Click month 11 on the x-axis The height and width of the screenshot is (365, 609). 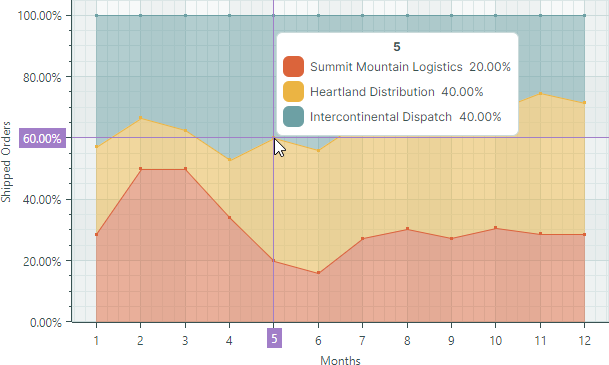point(540,341)
